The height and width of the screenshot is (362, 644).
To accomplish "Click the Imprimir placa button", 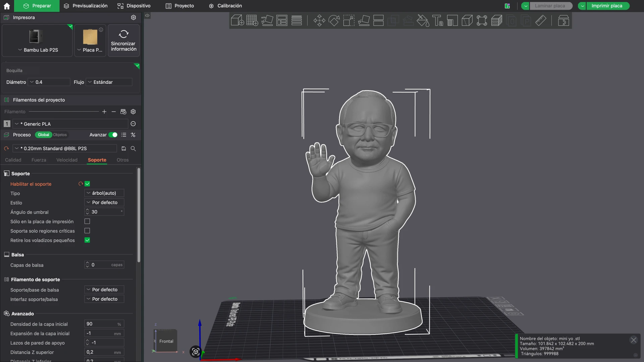I will (x=607, y=6).
